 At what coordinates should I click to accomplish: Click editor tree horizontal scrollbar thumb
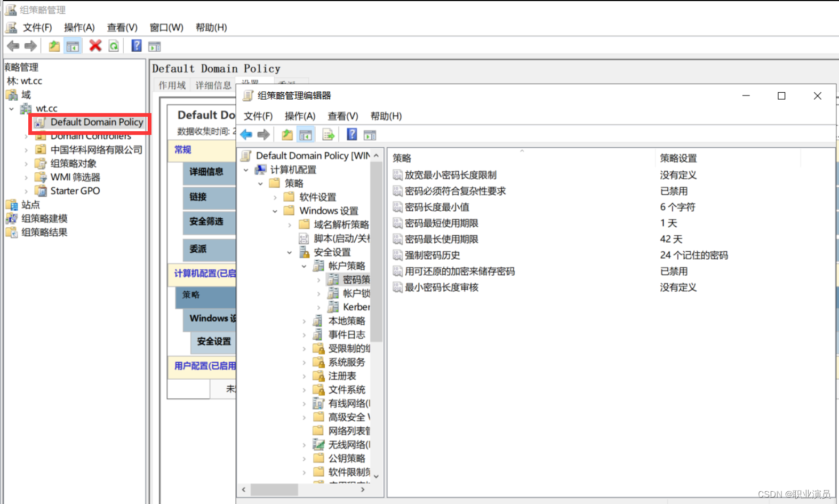pyautogui.click(x=274, y=489)
